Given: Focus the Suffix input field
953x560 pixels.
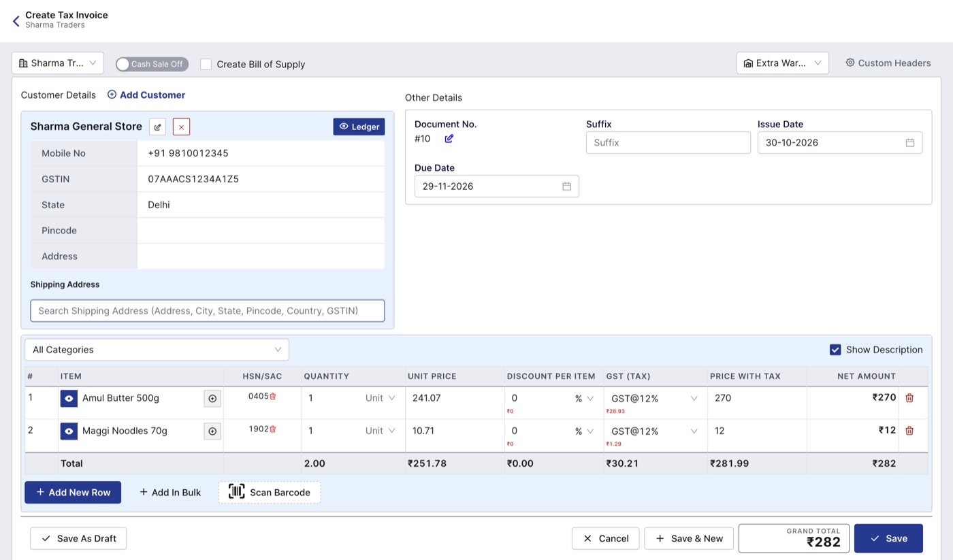Looking at the screenshot, I should 668,143.
